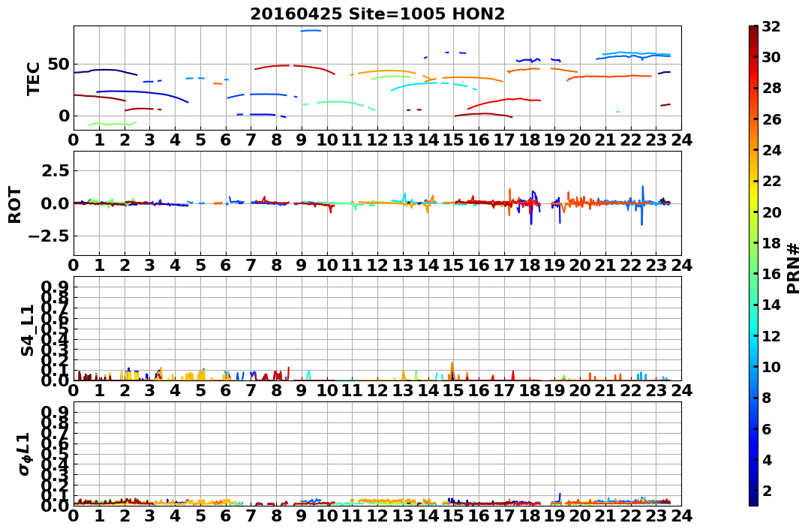The image size is (808, 532).
Task: Click the σφL1 blue spike near hour 19
Action: pos(560,497)
